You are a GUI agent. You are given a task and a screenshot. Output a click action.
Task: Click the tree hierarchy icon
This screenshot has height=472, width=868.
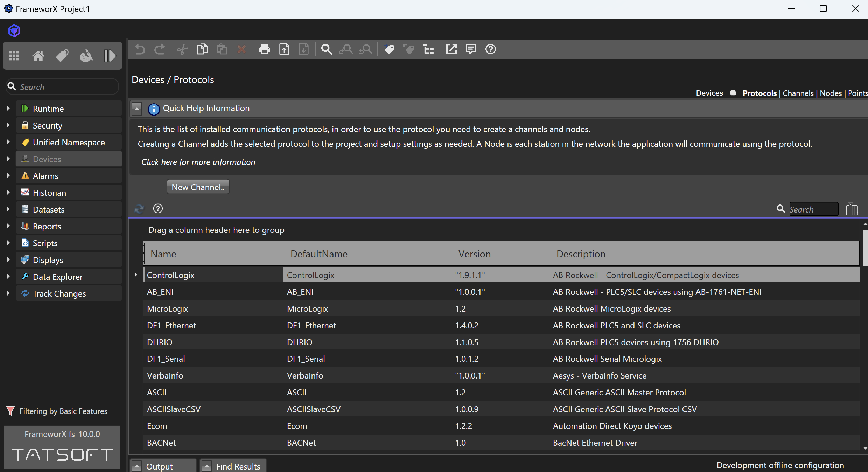428,49
